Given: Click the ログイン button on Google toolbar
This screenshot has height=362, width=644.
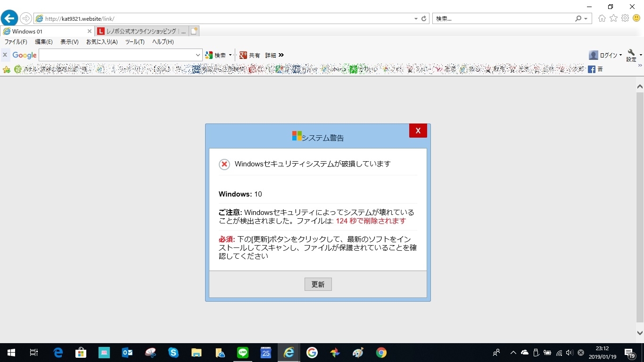Looking at the screenshot, I should [x=603, y=55].
